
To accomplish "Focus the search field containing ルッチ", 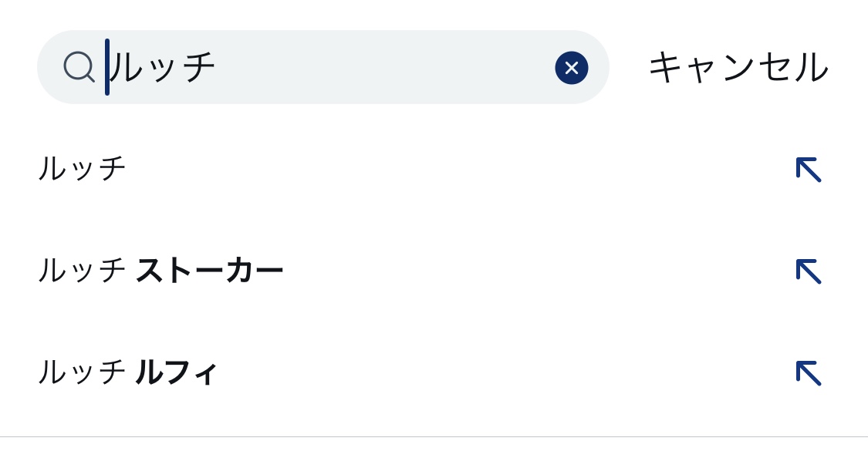I will click(324, 67).
